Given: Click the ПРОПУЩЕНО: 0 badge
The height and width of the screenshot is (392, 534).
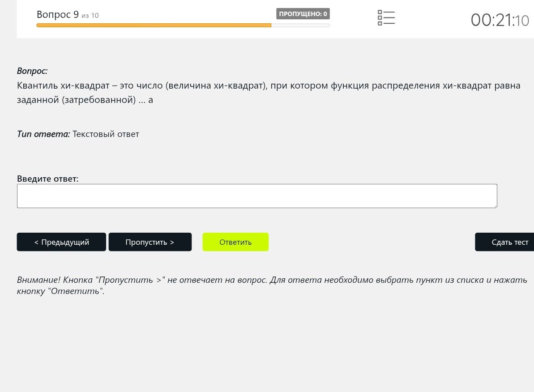Looking at the screenshot, I should pyautogui.click(x=303, y=13).
